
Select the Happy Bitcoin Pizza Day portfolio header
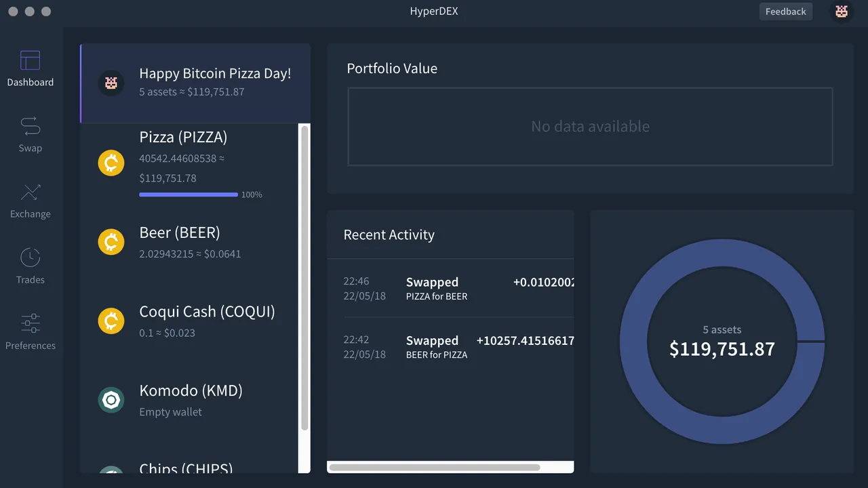[x=195, y=83]
